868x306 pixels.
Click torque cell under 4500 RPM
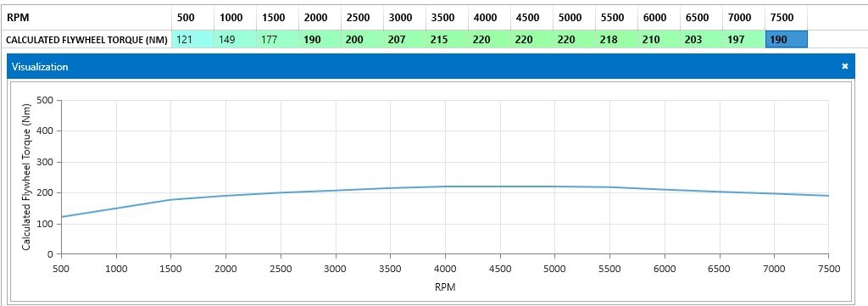tap(532, 39)
